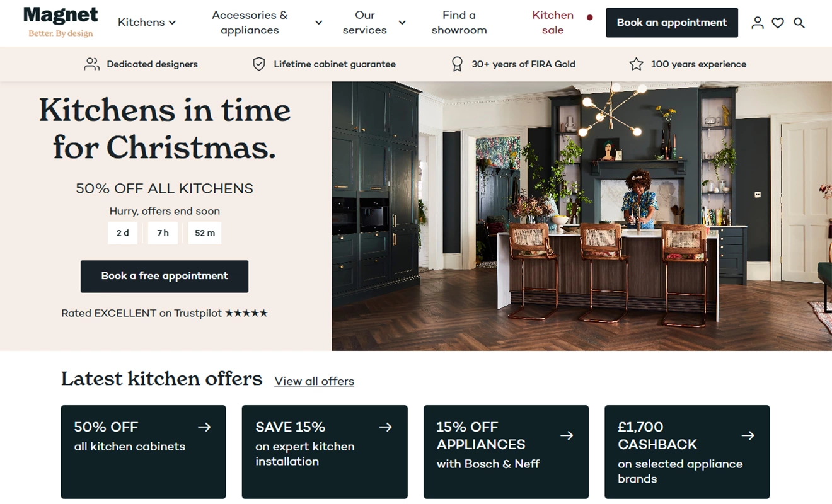Expand the Kitchens dropdown menu
The width and height of the screenshot is (832, 504).
(x=147, y=23)
